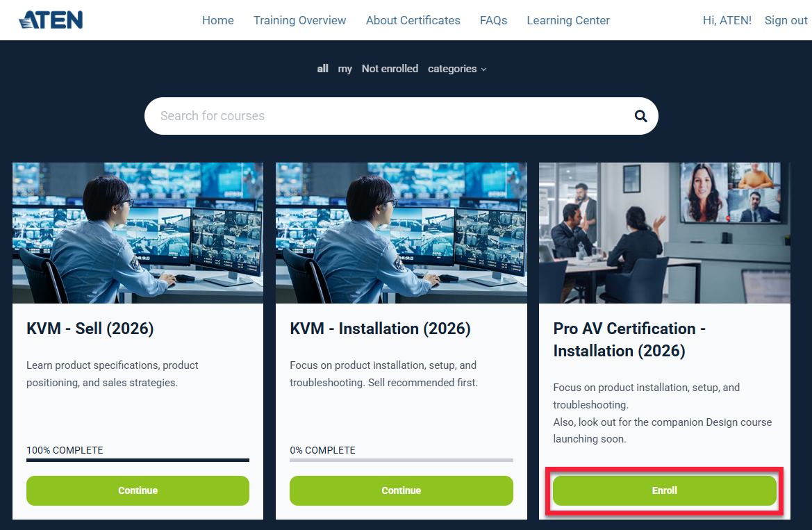Click the Pro AV Certification course image
The image size is (812, 530).
pos(664,233)
